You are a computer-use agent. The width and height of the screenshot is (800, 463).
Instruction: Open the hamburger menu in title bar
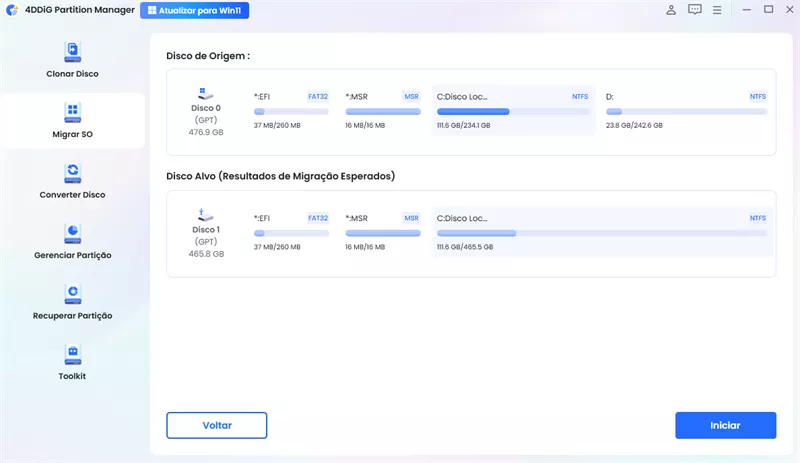[717, 10]
